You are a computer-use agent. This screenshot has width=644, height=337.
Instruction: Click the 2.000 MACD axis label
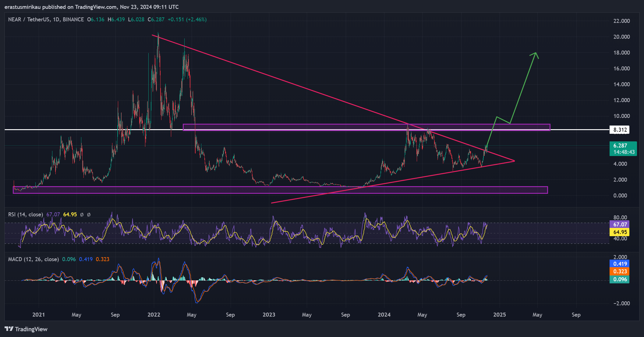coord(620,257)
